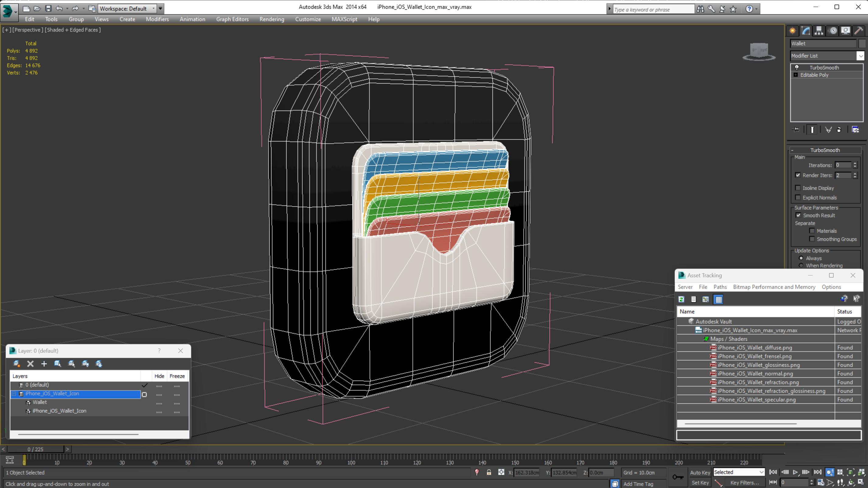Click the Save File icon in title toolbar

point(48,9)
